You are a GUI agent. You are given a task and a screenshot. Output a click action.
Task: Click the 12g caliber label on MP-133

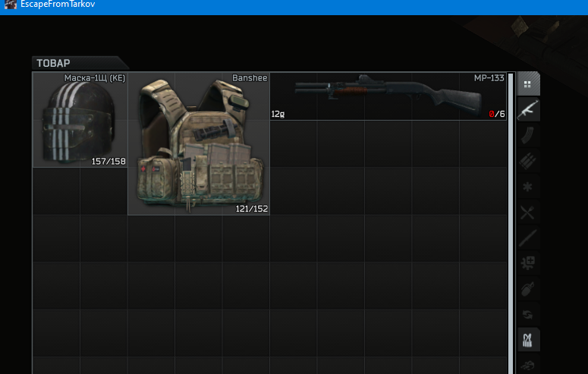(278, 114)
